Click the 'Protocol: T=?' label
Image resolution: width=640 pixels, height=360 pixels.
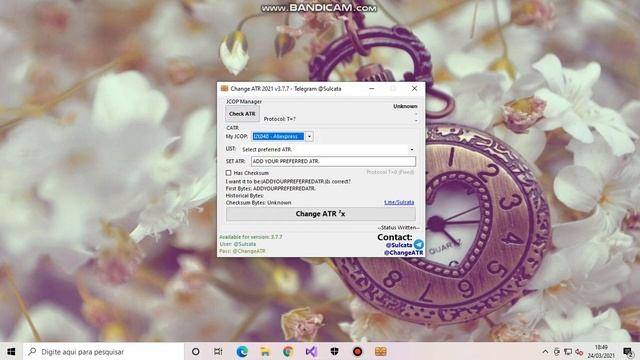pos(280,119)
